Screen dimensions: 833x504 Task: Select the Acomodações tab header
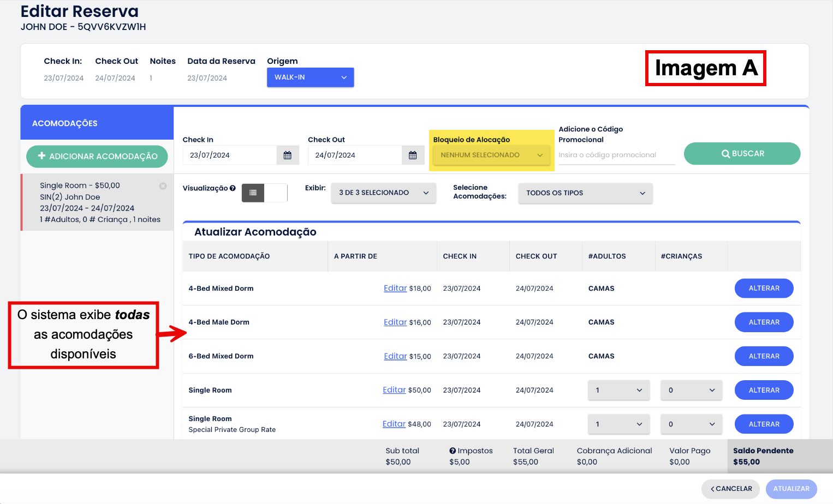click(x=97, y=123)
